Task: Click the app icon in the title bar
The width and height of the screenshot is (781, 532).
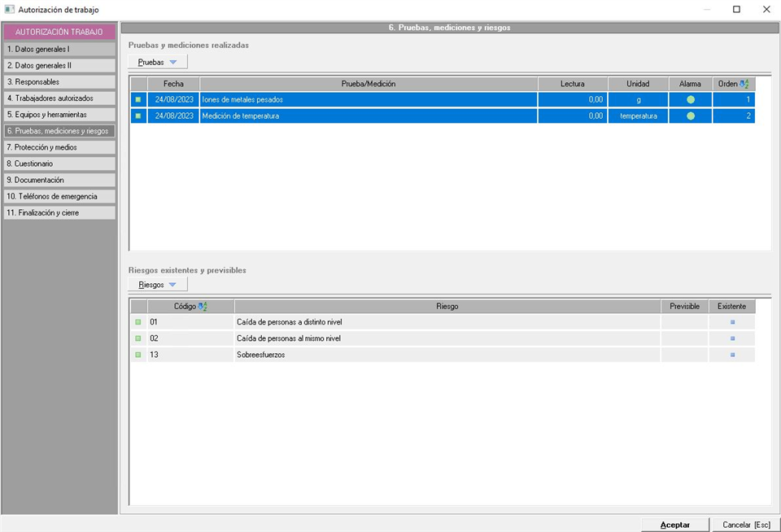Action: 10,10
